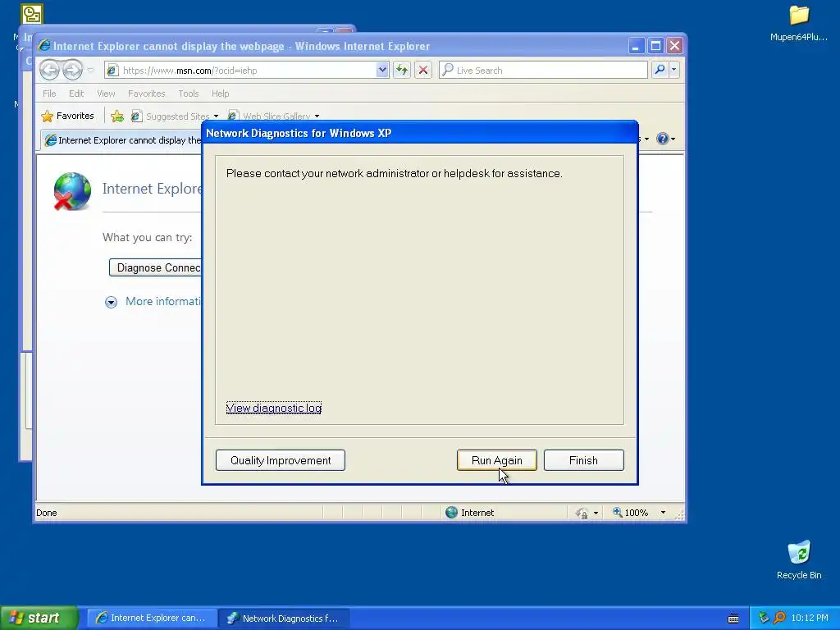Click the 100% zoom level button
840x630 pixels.
631,512
